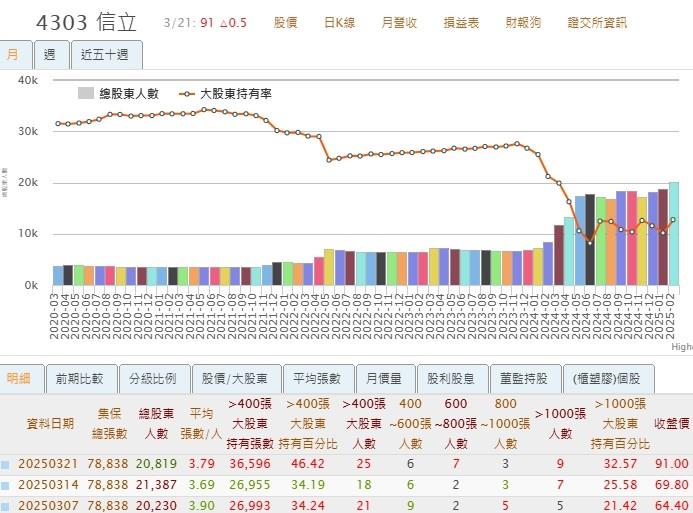Click the >1000張大股東持有百分比 header

(620, 423)
